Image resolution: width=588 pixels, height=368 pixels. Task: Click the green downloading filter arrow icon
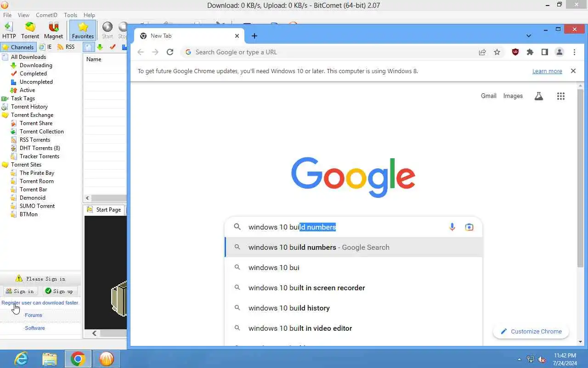pos(100,47)
